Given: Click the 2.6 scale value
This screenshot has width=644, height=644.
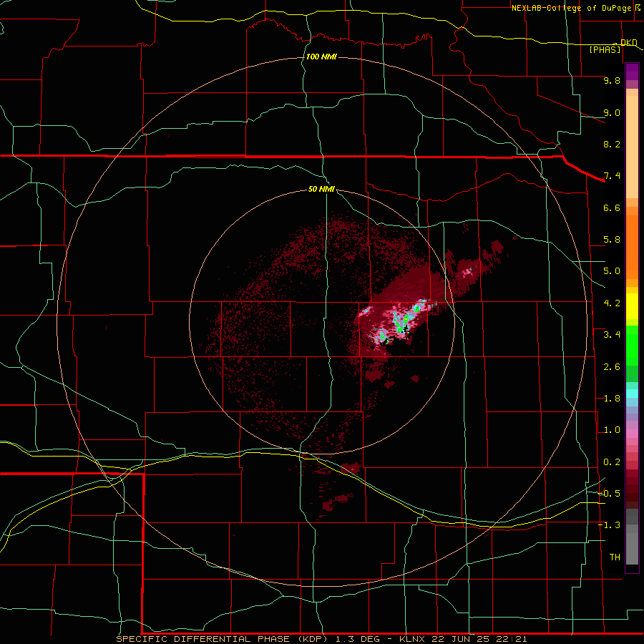Looking at the screenshot, I should (612, 367).
